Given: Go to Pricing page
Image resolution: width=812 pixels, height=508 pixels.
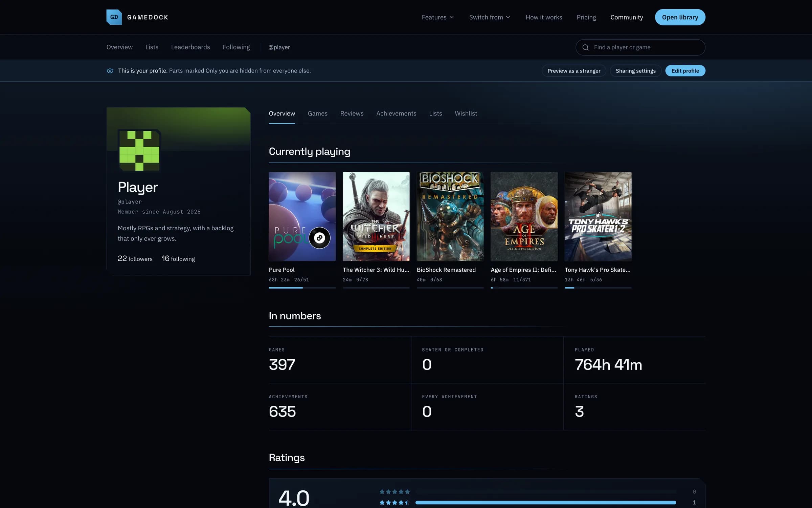Looking at the screenshot, I should 586,17.
